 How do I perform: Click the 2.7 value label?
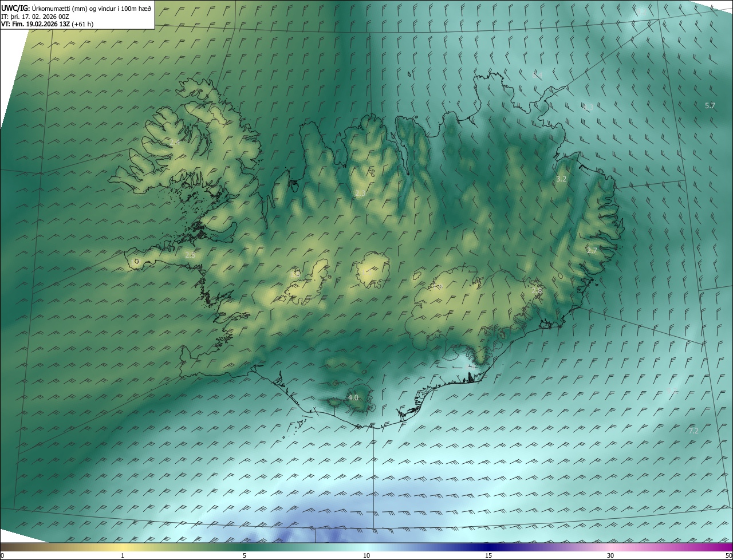592,251
